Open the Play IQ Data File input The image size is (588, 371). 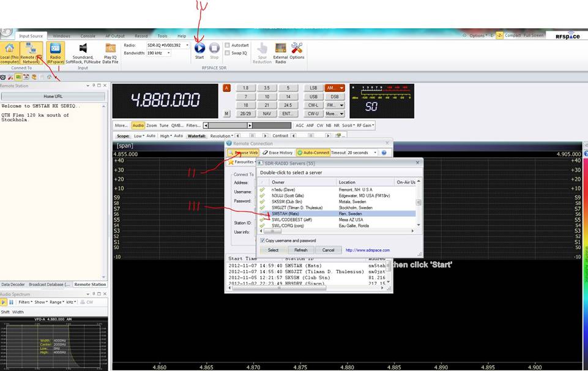(110, 53)
